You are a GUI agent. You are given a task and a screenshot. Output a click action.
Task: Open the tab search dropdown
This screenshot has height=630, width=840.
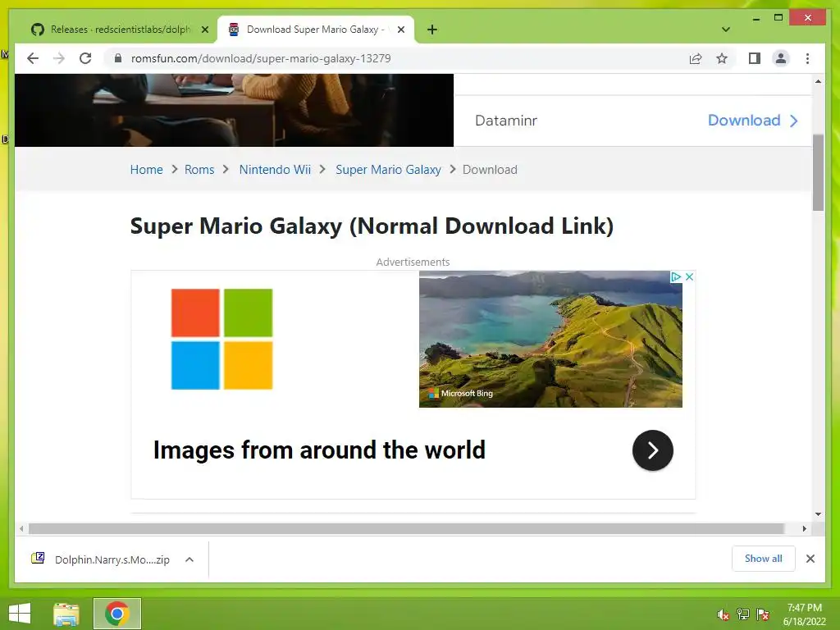click(726, 30)
